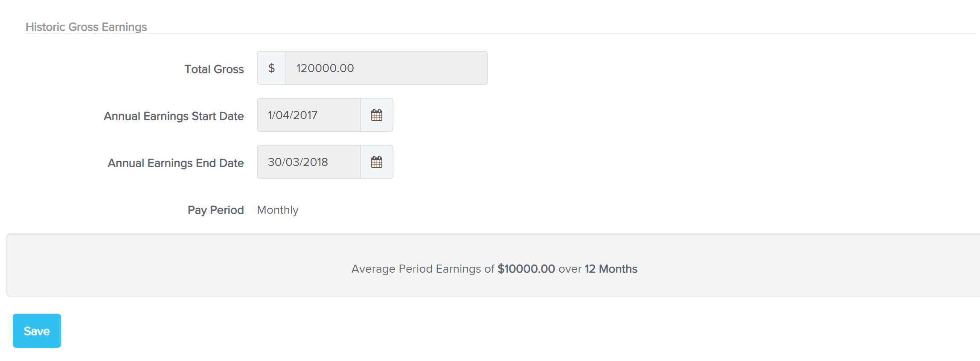Screen dimensions: 980x361
Task: Click the $10000.00 average earnings amount
Action: 526,269
